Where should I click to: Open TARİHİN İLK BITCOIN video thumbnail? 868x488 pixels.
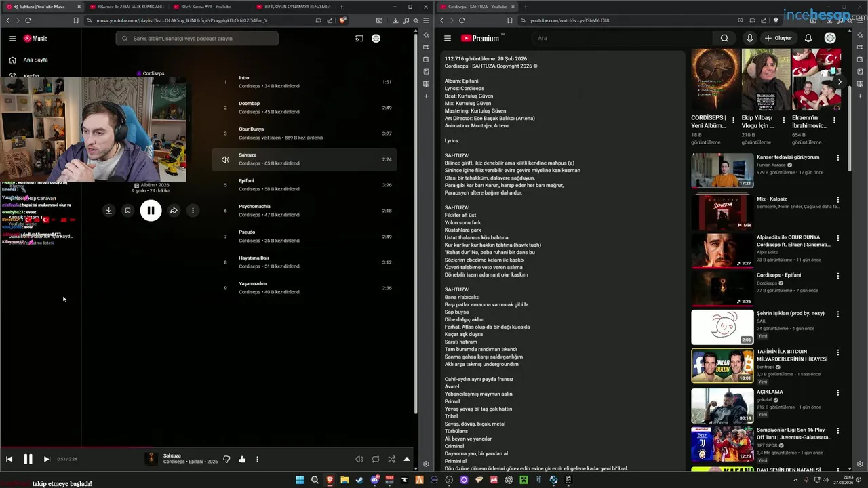722,366
